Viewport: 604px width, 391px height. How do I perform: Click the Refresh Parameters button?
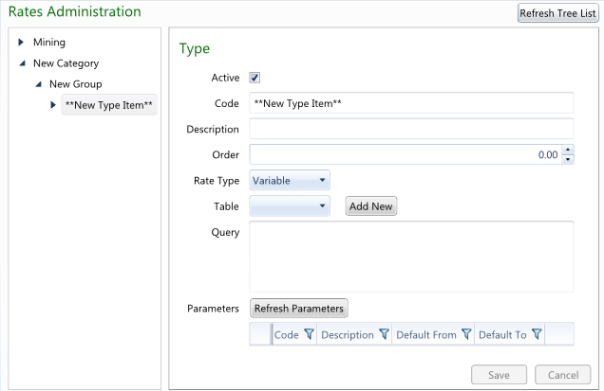[x=299, y=308]
